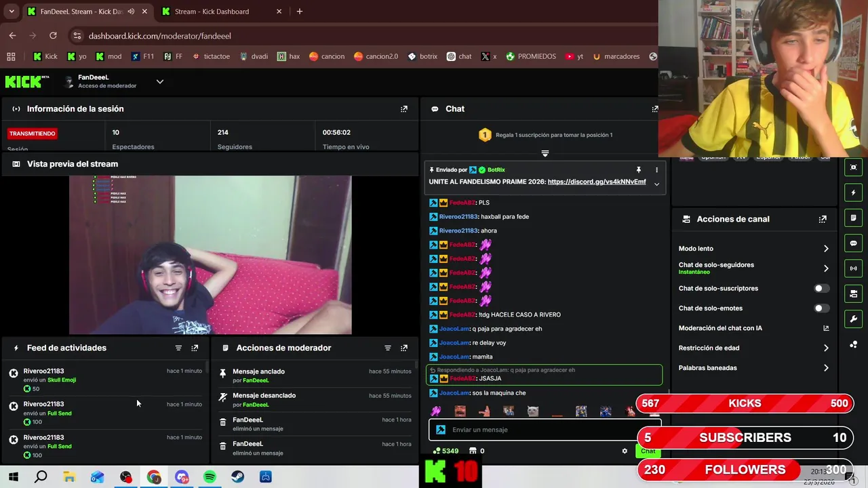Open Discord from the taskbar
This screenshot has height=488, width=868.
182,477
